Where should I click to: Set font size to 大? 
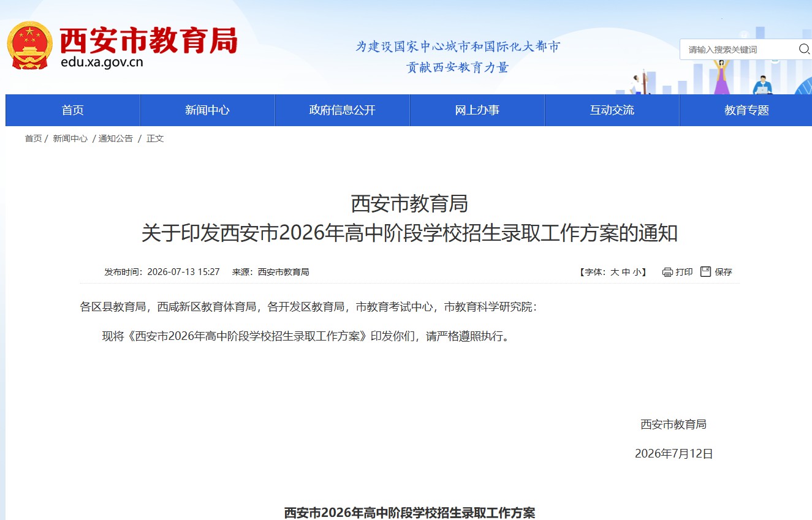[x=615, y=272]
